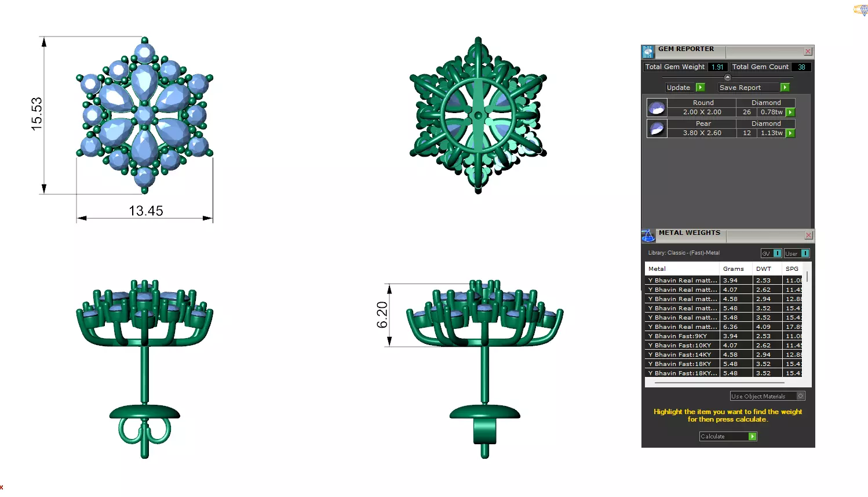Click the green arrow on the Round diamond row
The height and width of the screenshot is (497, 868).
click(x=790, y=113)
